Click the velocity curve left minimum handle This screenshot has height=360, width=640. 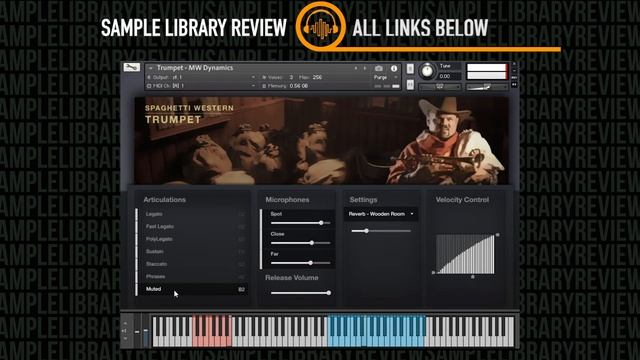433,272
